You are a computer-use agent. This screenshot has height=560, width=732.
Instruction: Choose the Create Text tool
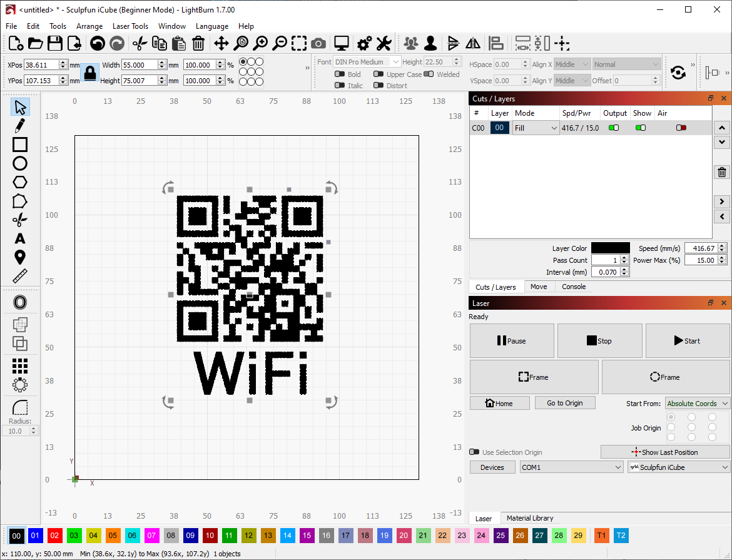[x=20, y=238]
